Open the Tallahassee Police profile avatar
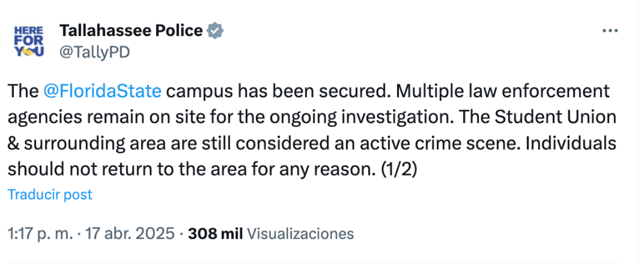The width and height of the screenshot is (644, 263). pos(27,41)
